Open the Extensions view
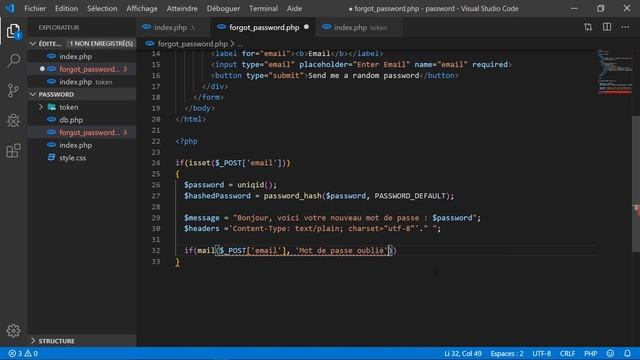Image resolution: width=640 pixels, height=360 pixels. click(x=13, y=151)
